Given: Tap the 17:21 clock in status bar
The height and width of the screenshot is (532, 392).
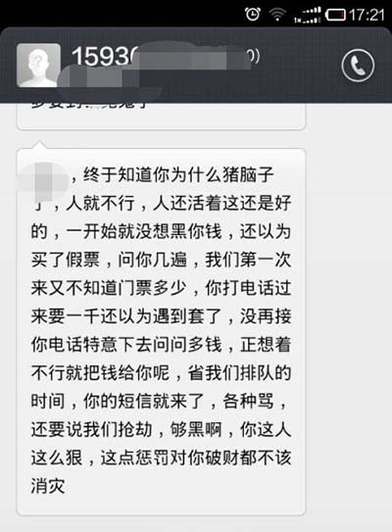Looking at the screenshot, I should pos(367,15).
